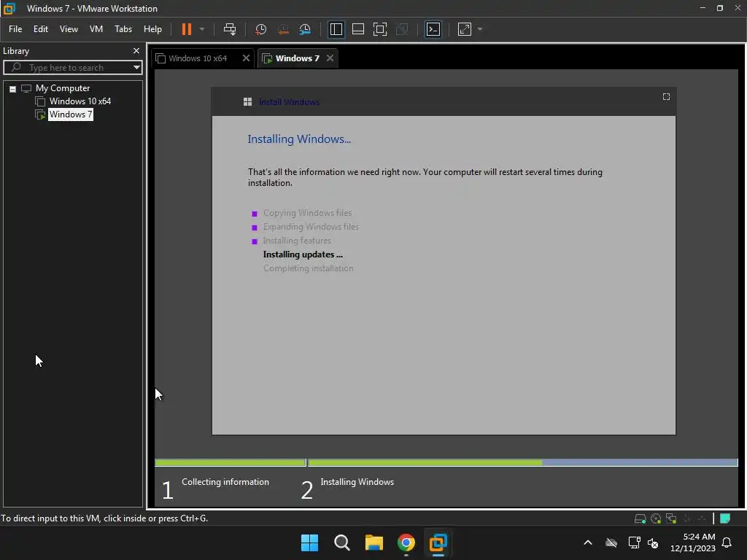Close the Windows 7 tab
Image resolution: width=747 pixels, height=560 pixels.
click(x=330, y=58)
